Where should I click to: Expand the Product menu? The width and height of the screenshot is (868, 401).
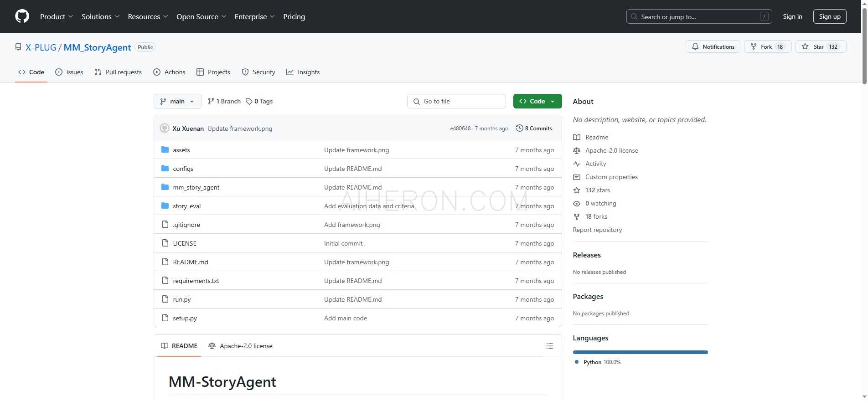click(57, 16)
